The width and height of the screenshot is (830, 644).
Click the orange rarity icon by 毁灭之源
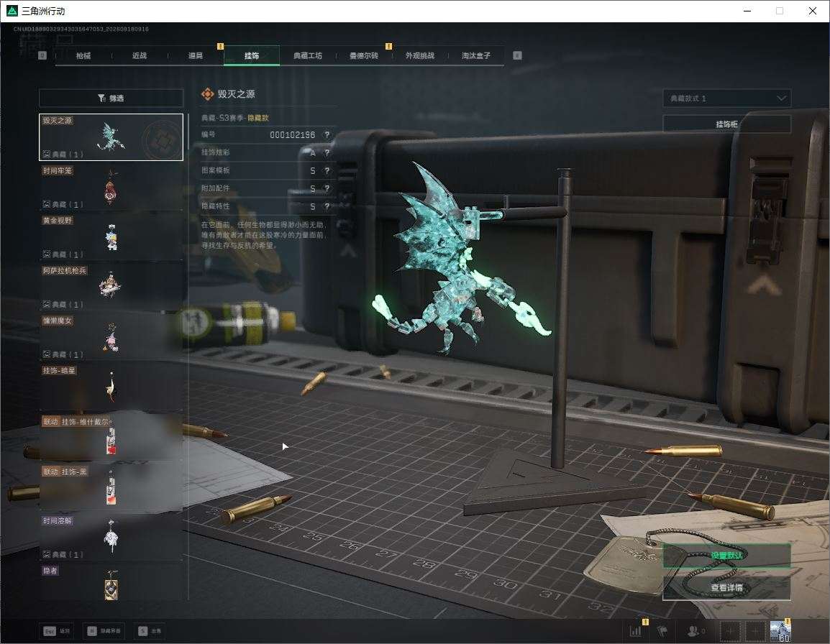click(207, 94)
